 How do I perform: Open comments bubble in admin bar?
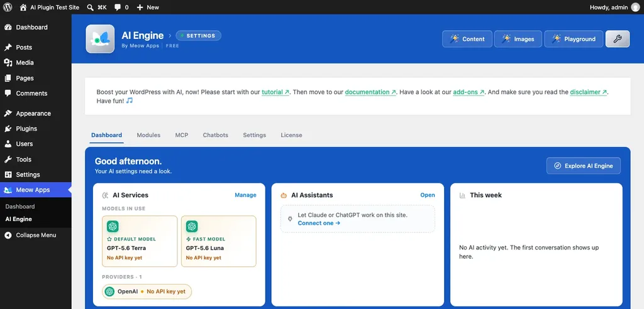coord(121,8)
